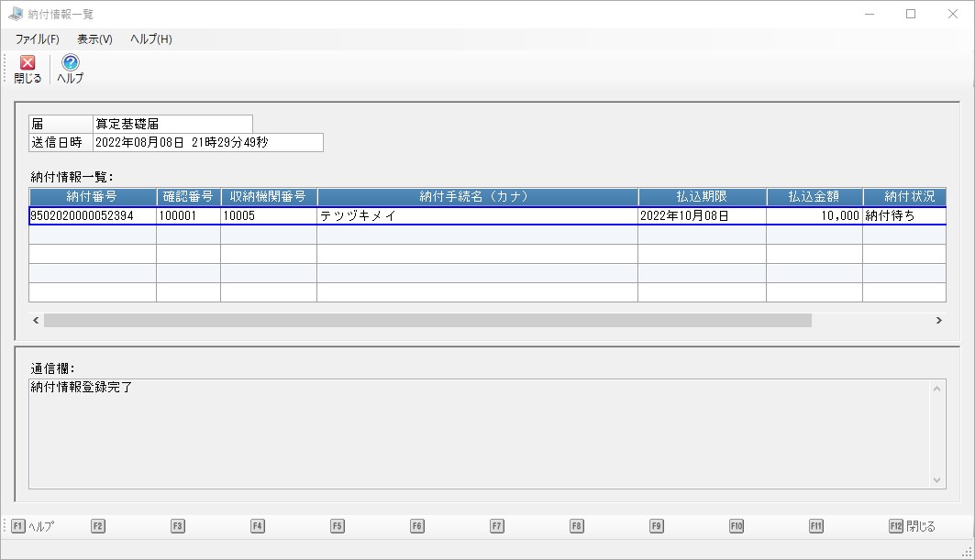
Task: Click the 通信欄 scroll up arrow
Action: pos(937,389)
